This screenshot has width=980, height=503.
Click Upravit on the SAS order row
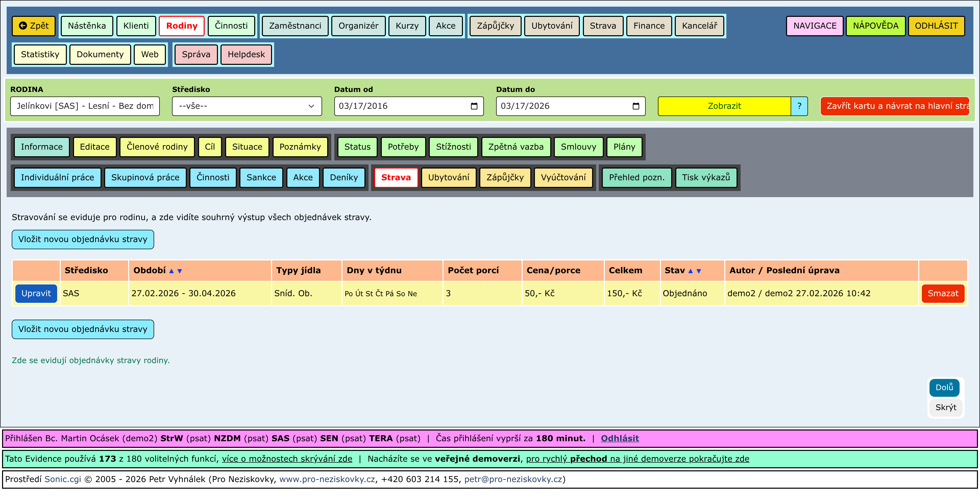[36, 293]
